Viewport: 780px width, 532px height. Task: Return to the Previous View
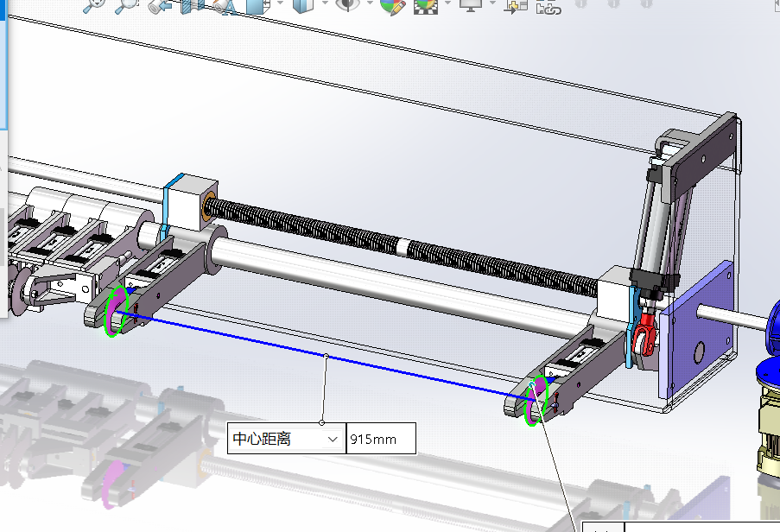tap(160, 6)
